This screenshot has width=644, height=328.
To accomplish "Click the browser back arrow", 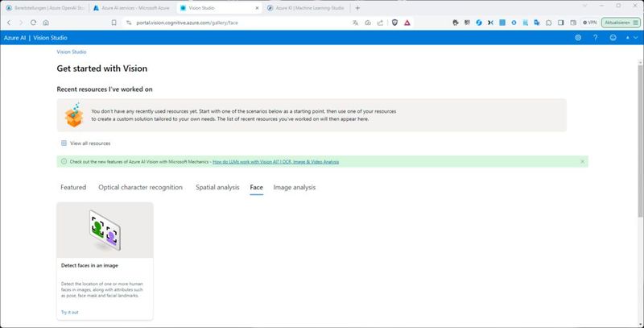I will coord(9,23).
